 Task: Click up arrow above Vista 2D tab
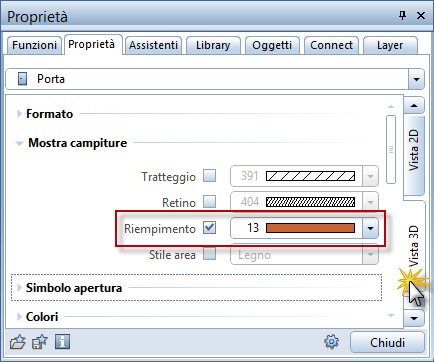point(414,105)
